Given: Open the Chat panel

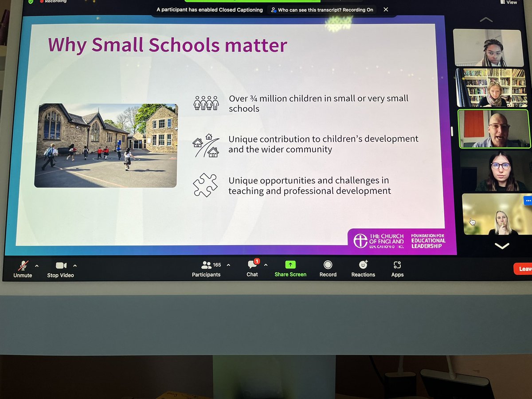Looking at the screenshot, I should point(252,269).
